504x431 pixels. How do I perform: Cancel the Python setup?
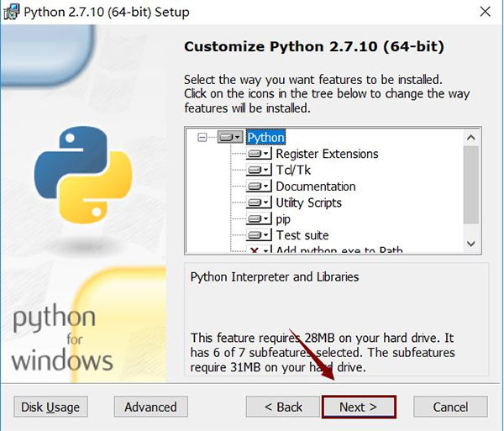coord(450,407)
